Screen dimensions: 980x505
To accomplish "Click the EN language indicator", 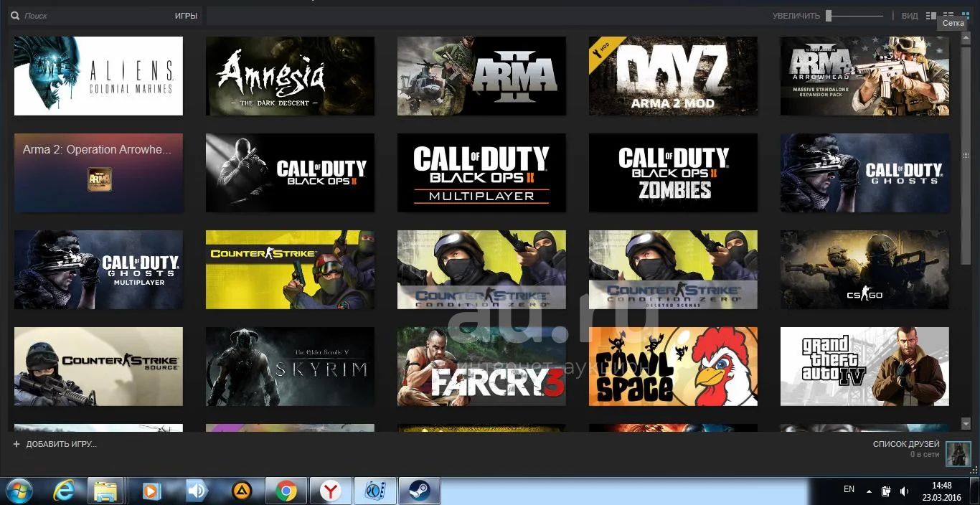I will (849, 489).
